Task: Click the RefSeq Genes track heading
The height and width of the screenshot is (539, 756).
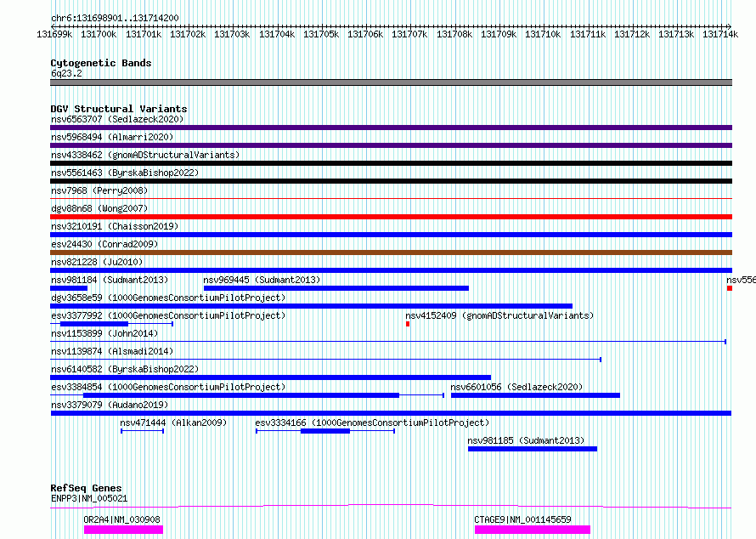Action: [86, 488]
